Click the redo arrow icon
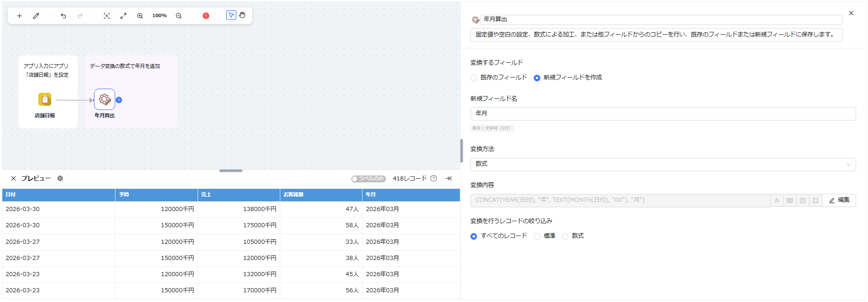868x302 pixels. [x=80, y=16]
